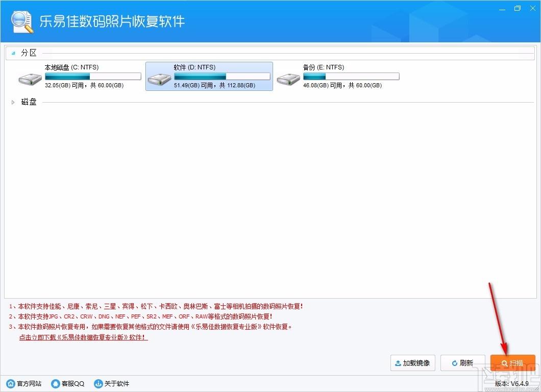Click the 本地磁盘 (C: NTFS) label
Viewport: 541px width, 392px height.
coord(72,67)
